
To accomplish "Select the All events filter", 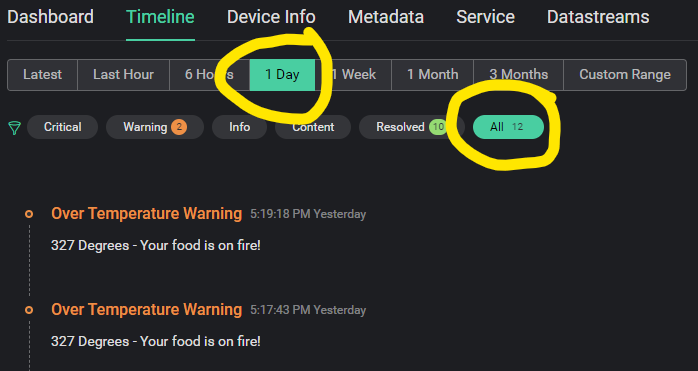I will pyautogui.click(x=508, y=127).
